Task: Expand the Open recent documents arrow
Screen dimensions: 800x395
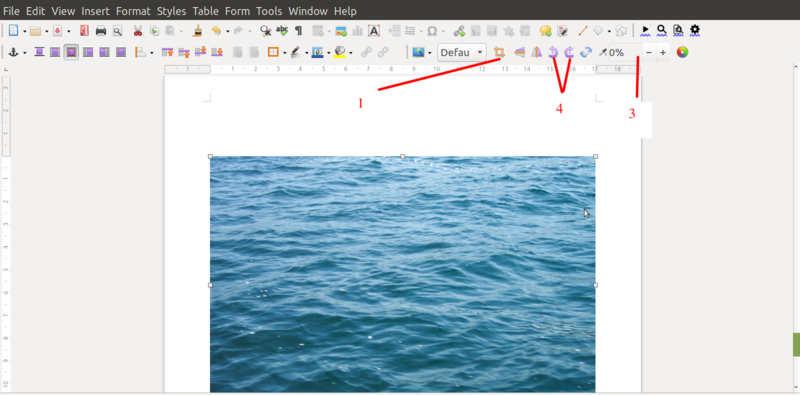Action: [x=46, y=31]
